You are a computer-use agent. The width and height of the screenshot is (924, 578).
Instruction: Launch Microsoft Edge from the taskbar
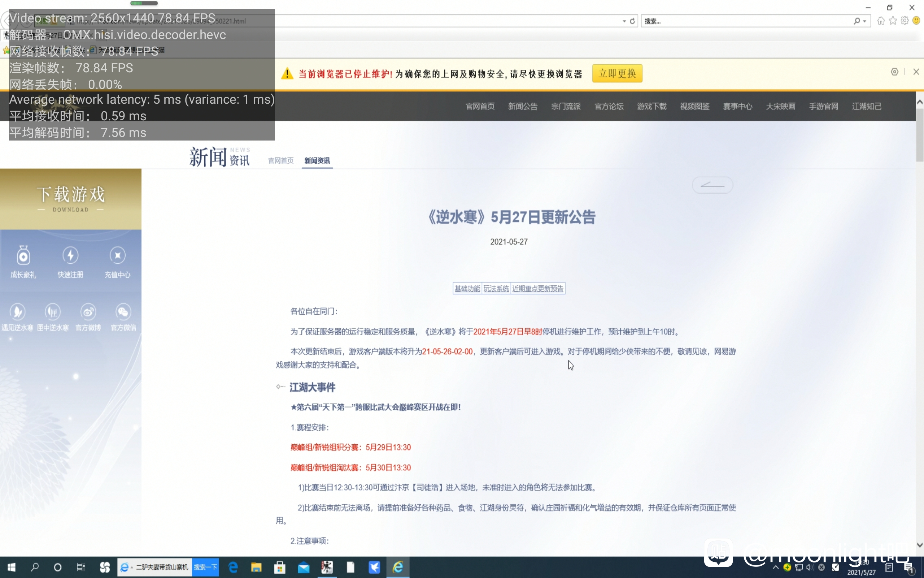[233, 567]
